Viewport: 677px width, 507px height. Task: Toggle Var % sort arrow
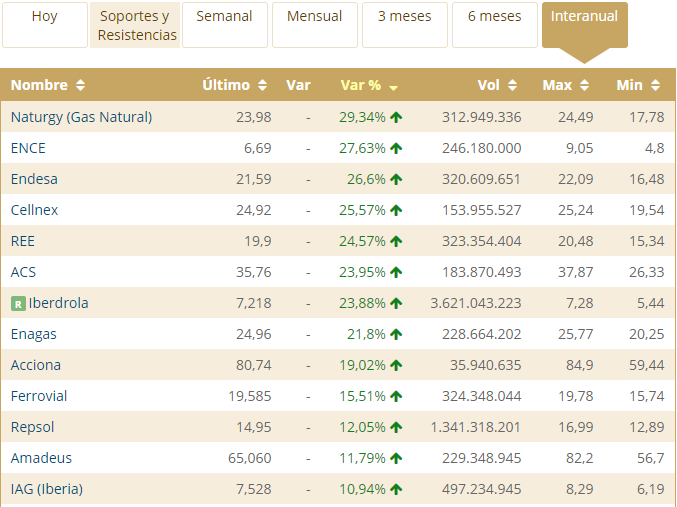click(x=393, y=88)
